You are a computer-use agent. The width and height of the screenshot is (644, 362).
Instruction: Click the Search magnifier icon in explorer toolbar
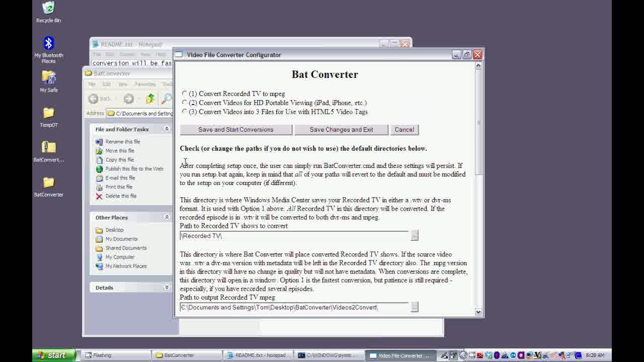[166, 99]
